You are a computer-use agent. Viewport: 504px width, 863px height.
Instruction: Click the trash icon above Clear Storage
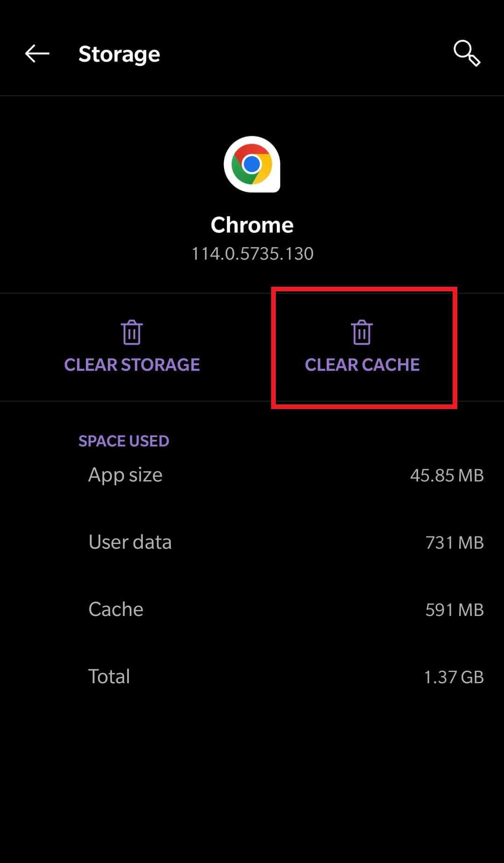click(x=132, y=332)
